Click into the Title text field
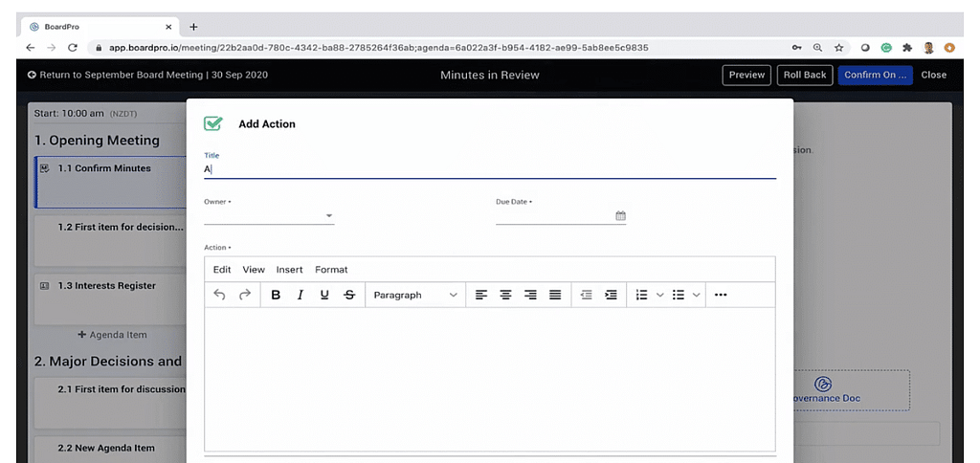 click(489, 169)
